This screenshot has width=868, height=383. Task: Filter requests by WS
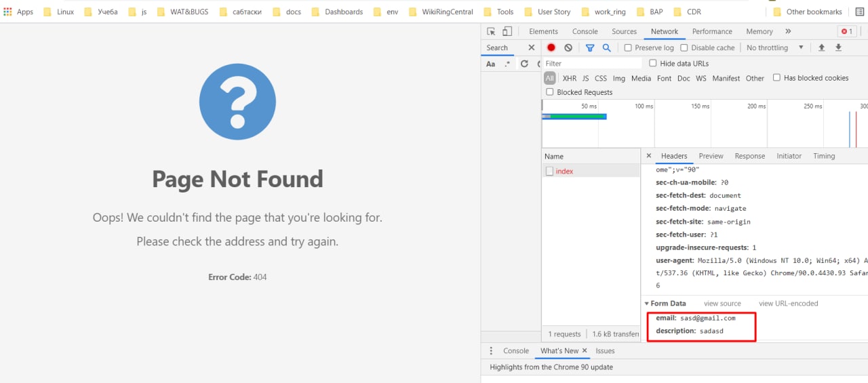[701, 78]
